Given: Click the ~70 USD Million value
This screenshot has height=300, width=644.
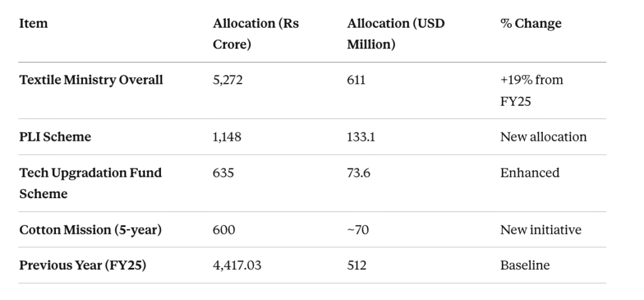Looking at the screenshot, I should 358,230.
